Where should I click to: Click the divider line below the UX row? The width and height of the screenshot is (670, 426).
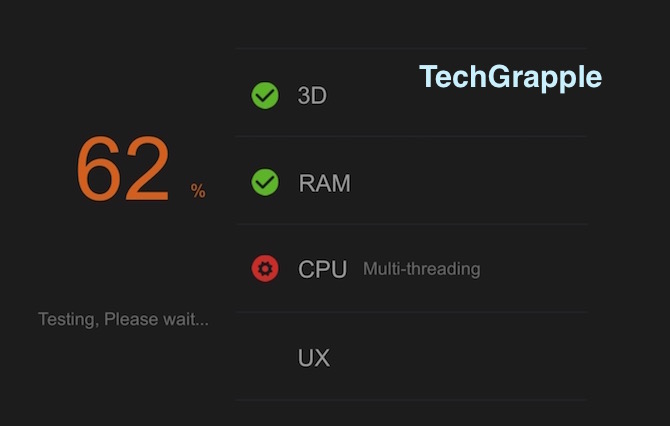411,400
